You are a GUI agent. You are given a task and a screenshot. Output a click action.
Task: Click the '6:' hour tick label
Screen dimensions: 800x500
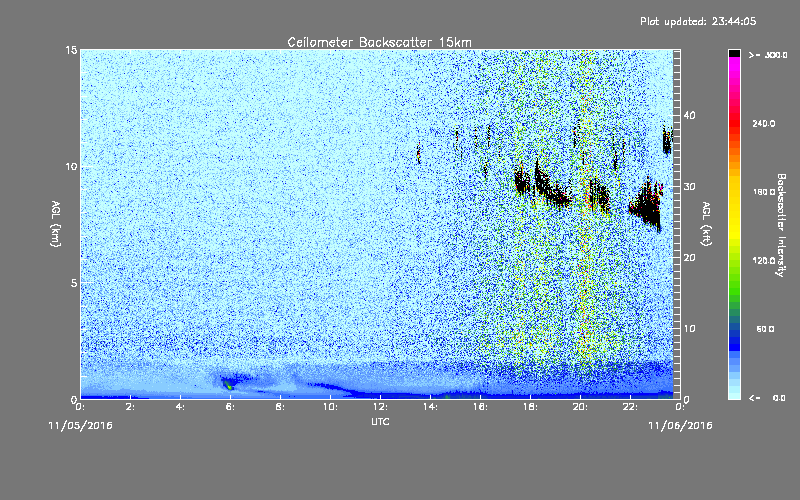point(230,407)
